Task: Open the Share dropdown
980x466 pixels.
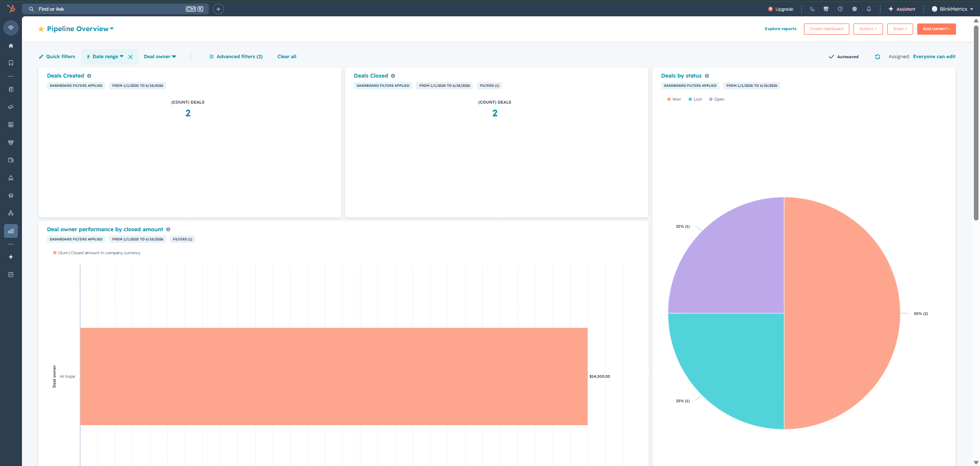Action: 900,29
